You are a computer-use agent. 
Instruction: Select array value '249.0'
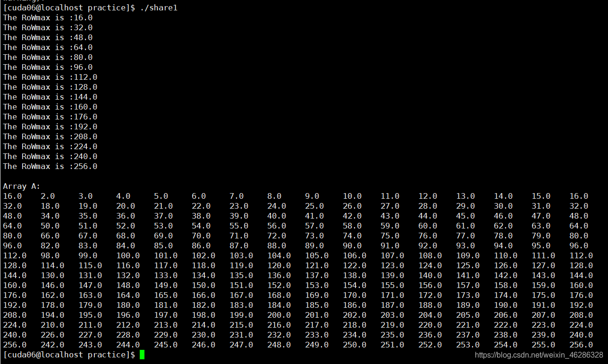click(x=317, y=345)
